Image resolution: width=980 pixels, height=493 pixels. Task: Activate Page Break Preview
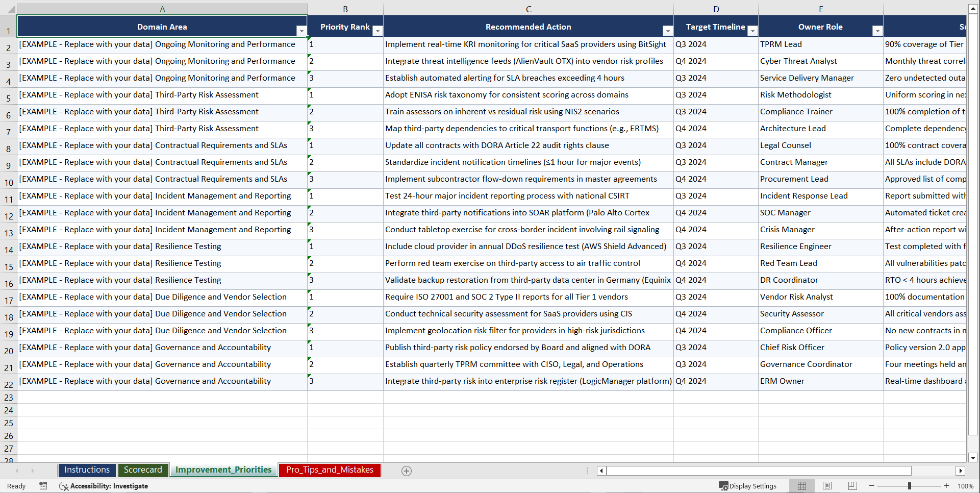[x=852, y=486]
